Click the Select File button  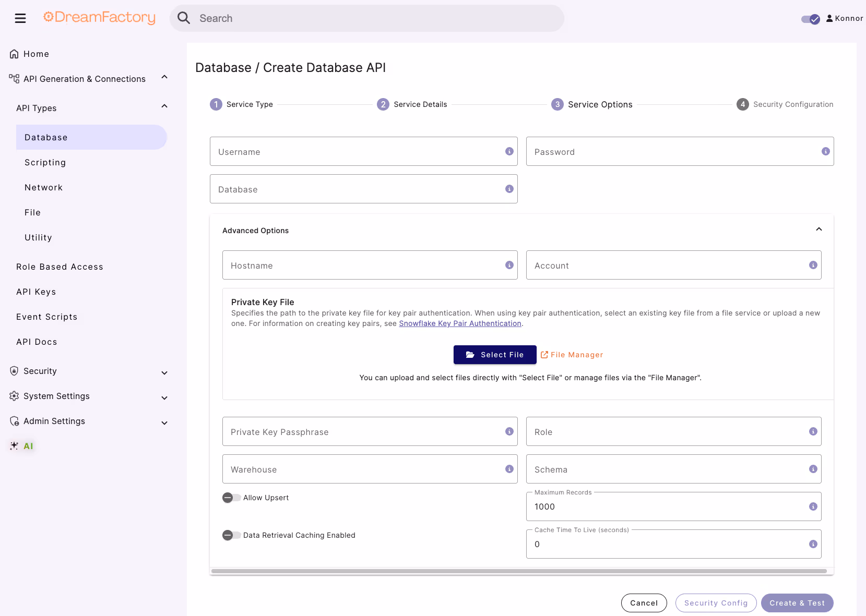(x=495, y=355)
